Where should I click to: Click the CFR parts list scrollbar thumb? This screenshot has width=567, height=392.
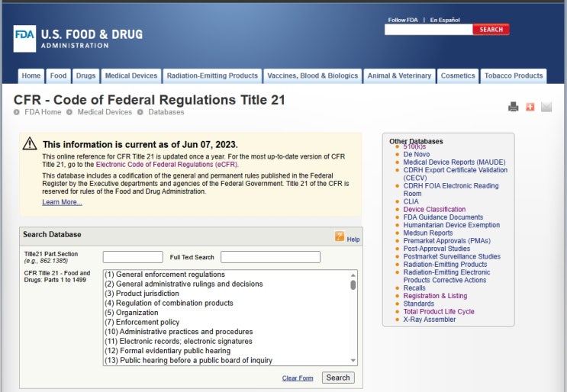tap(353, 285)
